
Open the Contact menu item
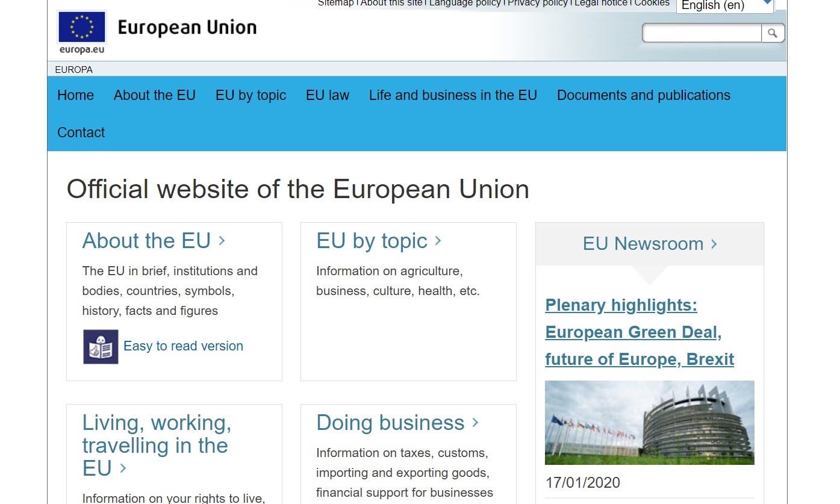click(81, 132)
